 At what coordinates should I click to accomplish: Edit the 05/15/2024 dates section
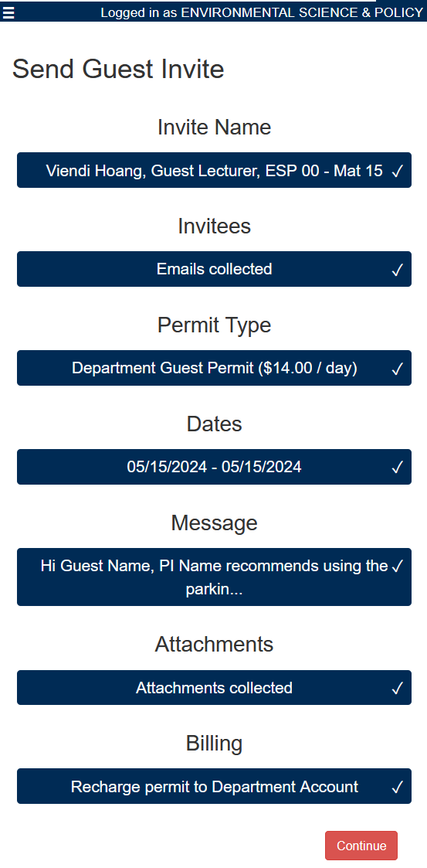point(214,467)
